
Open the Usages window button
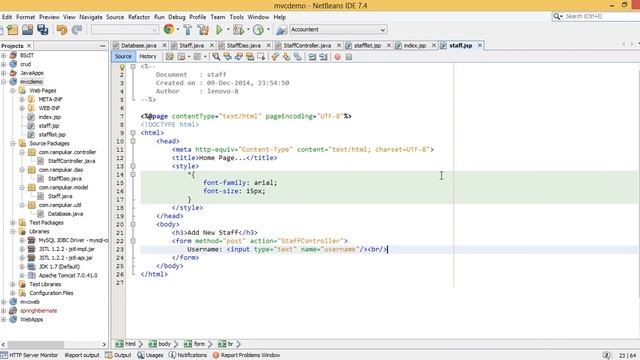coord(150,355)
